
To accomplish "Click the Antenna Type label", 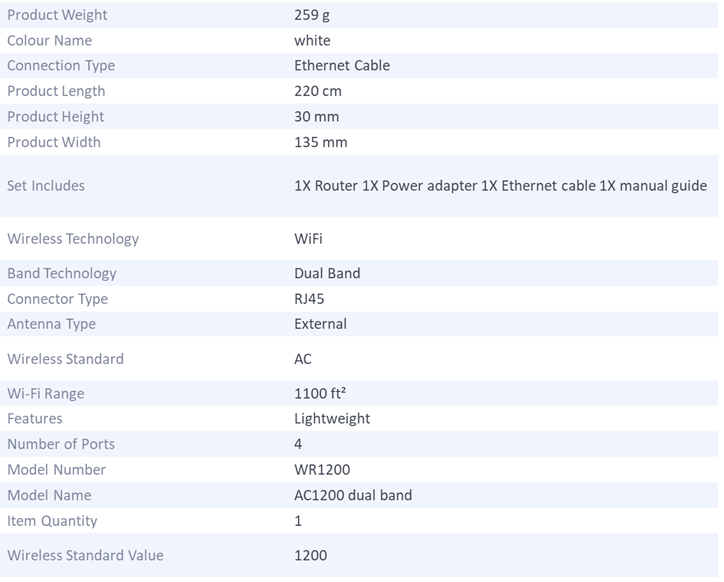I will coord(51,324).
